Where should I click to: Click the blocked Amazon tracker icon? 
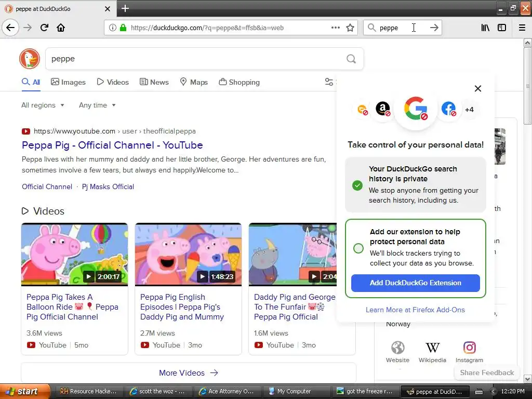383,109
